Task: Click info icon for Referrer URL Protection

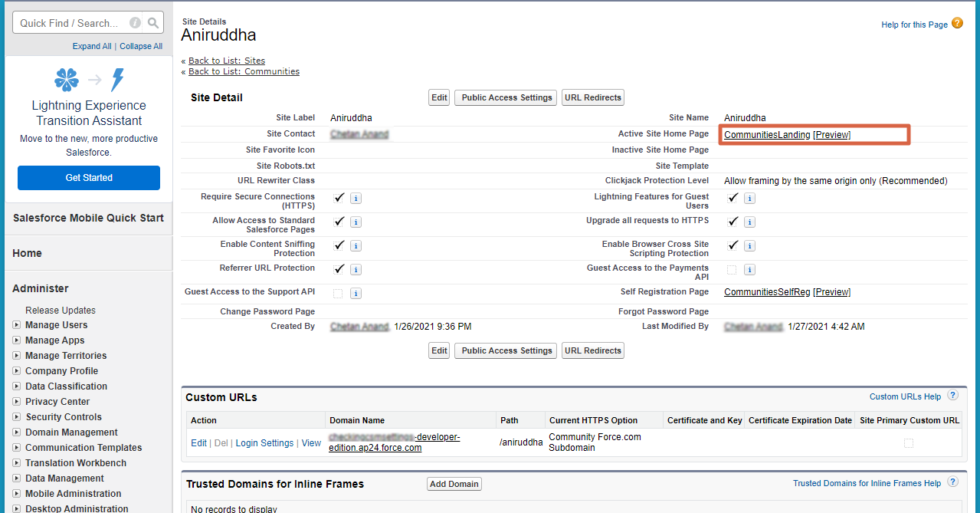Action: coord(356,269)
